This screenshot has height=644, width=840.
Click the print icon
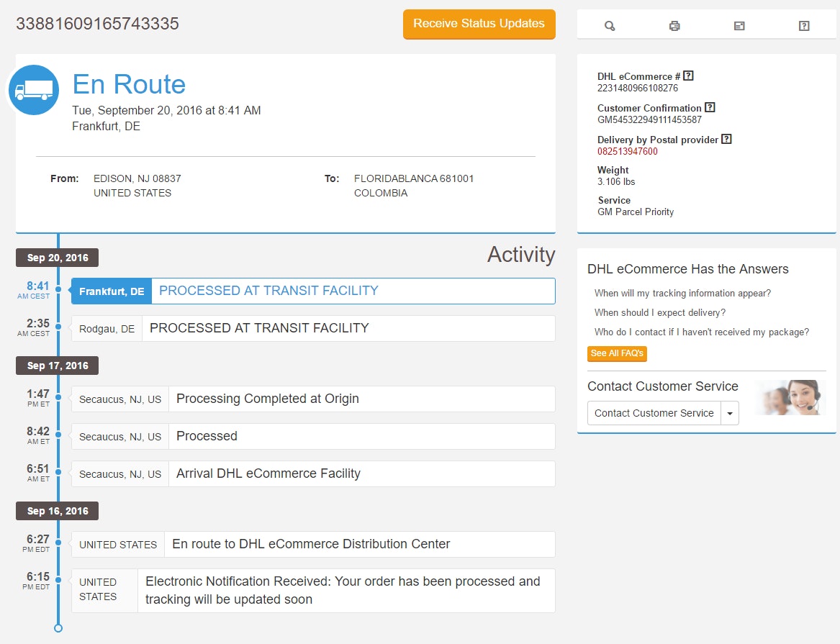coord(674,26)
